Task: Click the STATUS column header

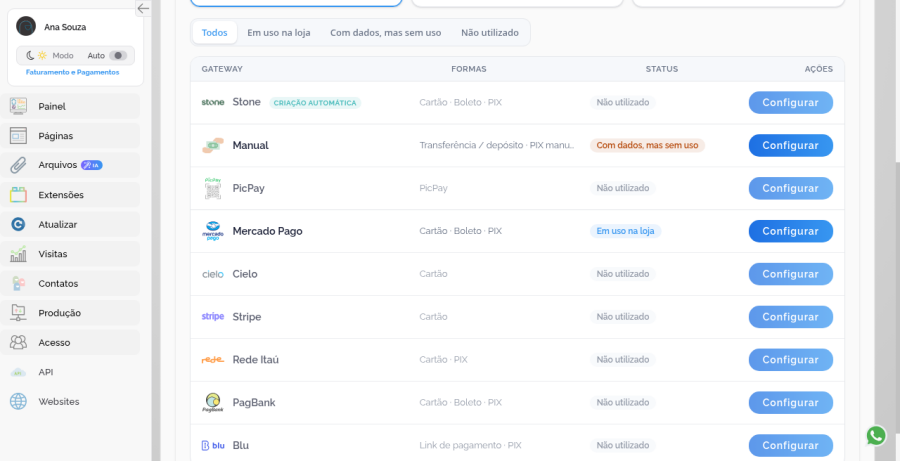Action: pyautogui.click(x=662, y=69)
